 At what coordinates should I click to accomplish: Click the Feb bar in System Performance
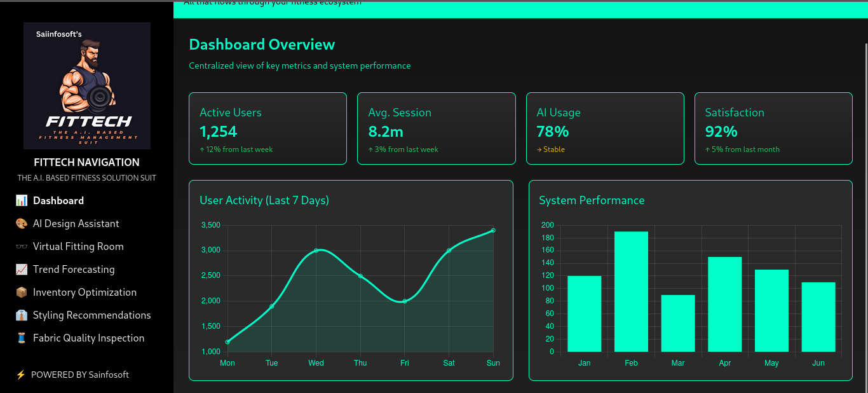(631, 291)
